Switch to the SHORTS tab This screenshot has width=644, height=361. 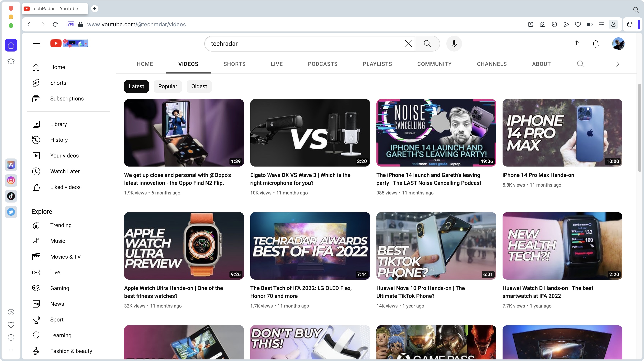pyautogui.click(x=235, y=64)
